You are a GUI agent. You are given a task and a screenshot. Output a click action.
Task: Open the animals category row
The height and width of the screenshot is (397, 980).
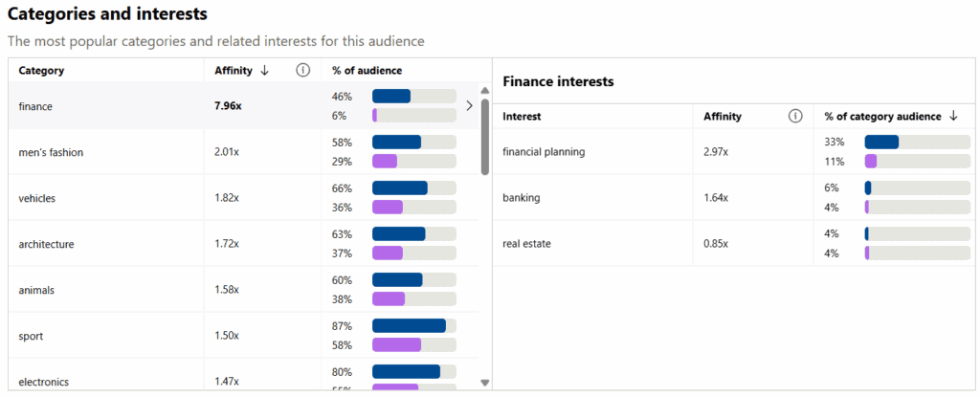tap(243, 290)
